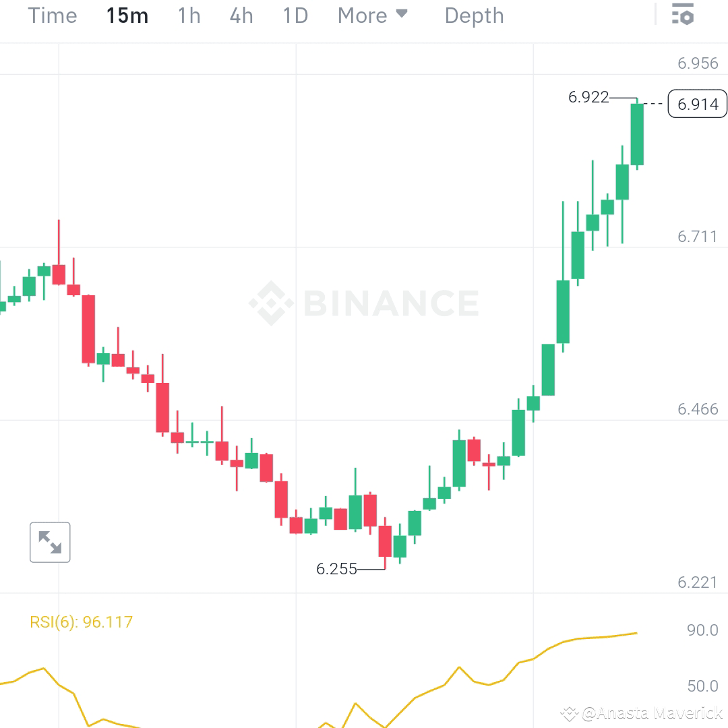
Task: Click the RSI(6): 96.117 indicator label
Action: coord(81,621)
